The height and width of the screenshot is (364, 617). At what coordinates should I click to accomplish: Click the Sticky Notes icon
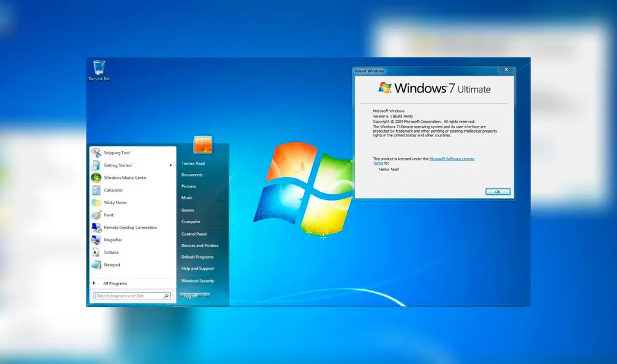click(96, 202)
